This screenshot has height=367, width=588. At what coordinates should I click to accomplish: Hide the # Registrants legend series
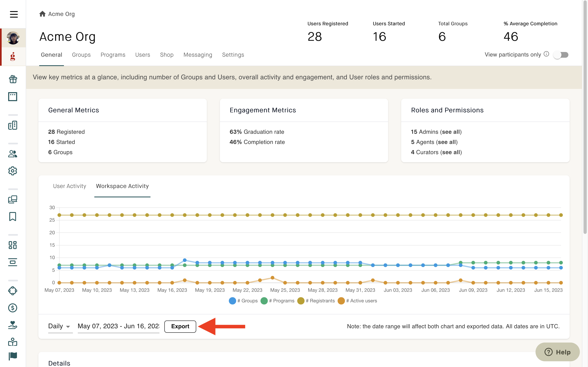(316, 301)
